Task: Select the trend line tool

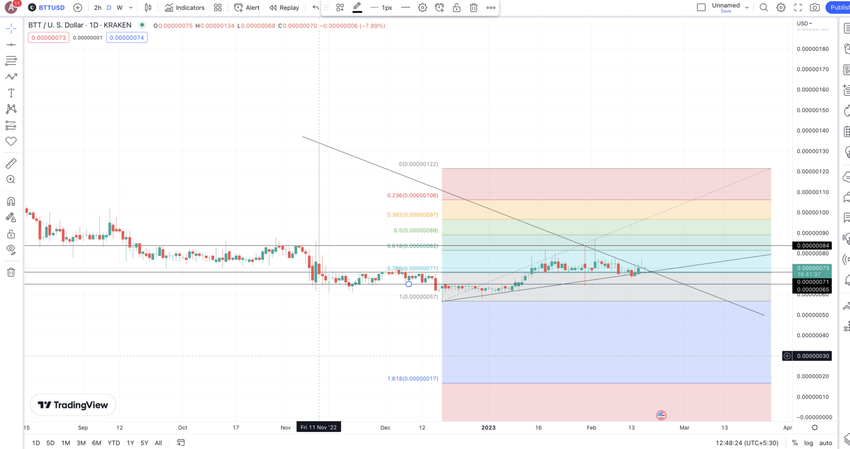Action: pos(11,44)
